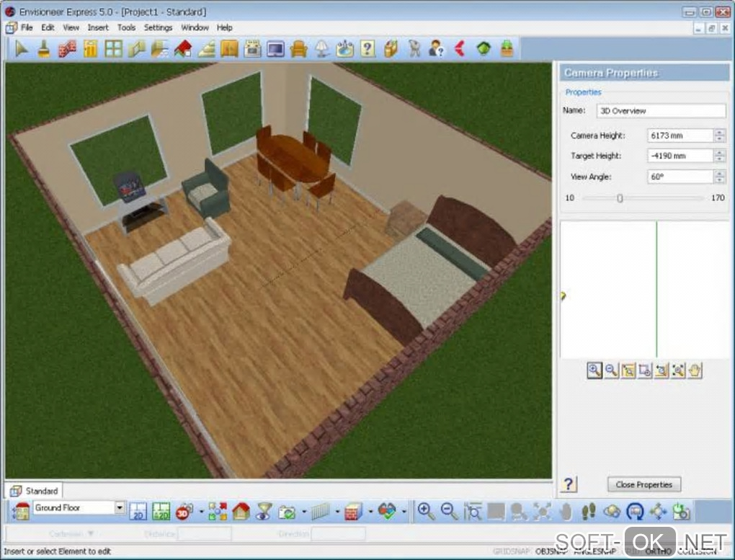Click zoom-in magnifier in Camera Properties panel

pos(594,370)
